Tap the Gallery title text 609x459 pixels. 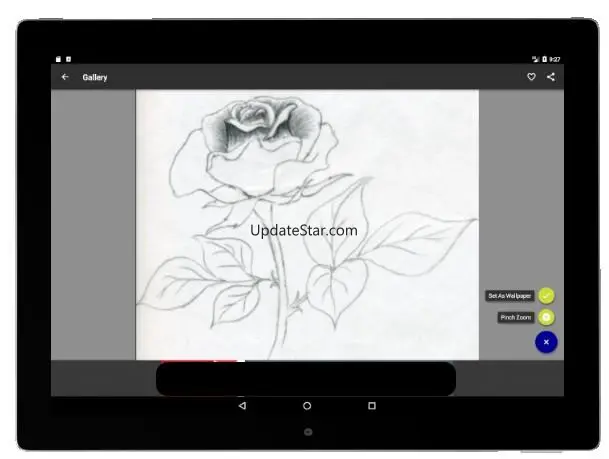coord(95,77)
